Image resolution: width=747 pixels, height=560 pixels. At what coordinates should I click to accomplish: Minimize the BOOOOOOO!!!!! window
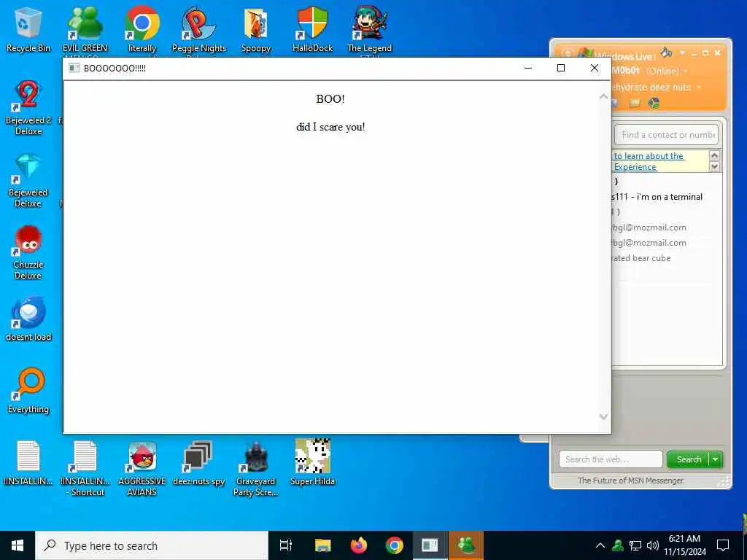528,68
